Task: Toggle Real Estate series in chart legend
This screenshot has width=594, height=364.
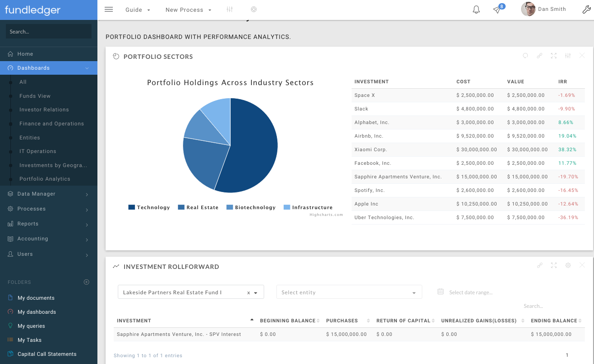Action: tap(198, 207)
